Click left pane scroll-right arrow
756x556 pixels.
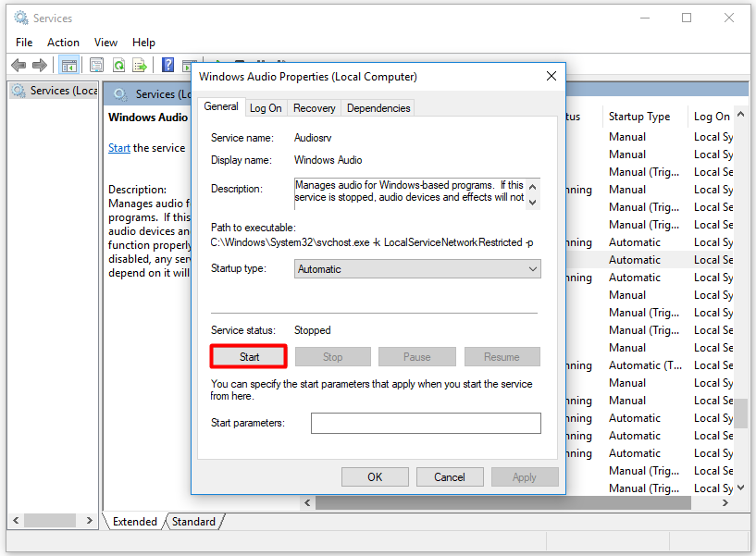click(x=89, y=520)
